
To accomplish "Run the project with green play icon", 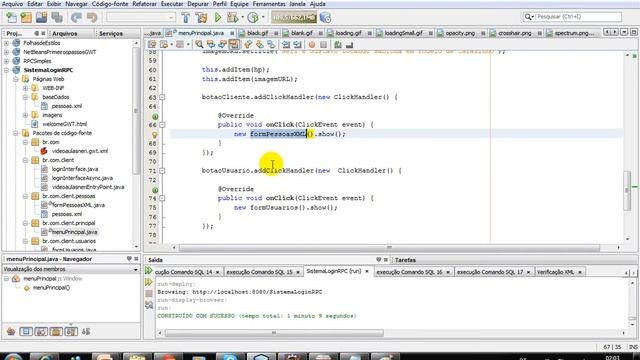I will point(218,17).
